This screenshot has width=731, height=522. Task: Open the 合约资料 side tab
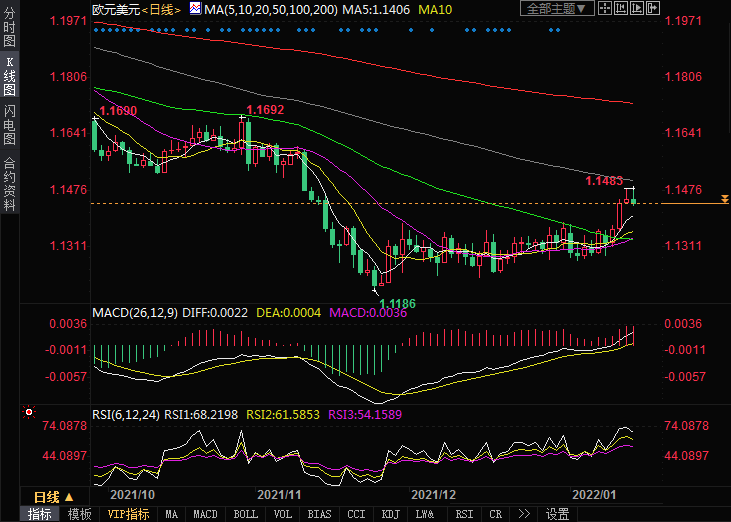click(9, 184)
